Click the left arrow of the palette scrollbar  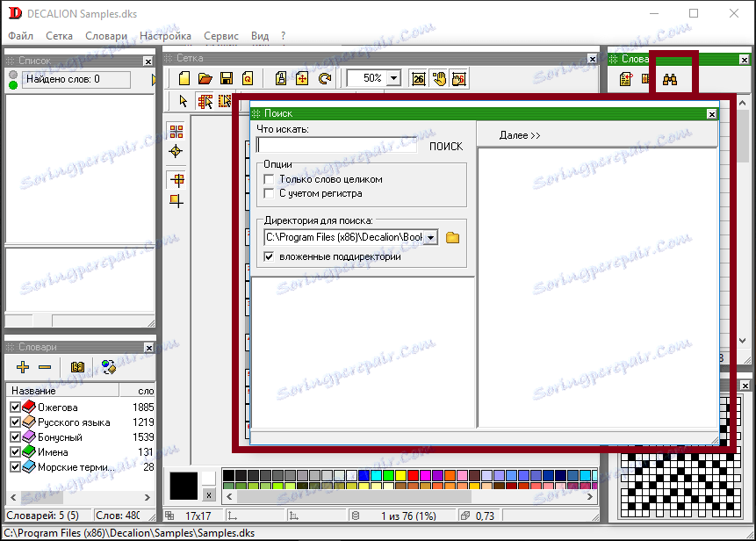(229, 496)
